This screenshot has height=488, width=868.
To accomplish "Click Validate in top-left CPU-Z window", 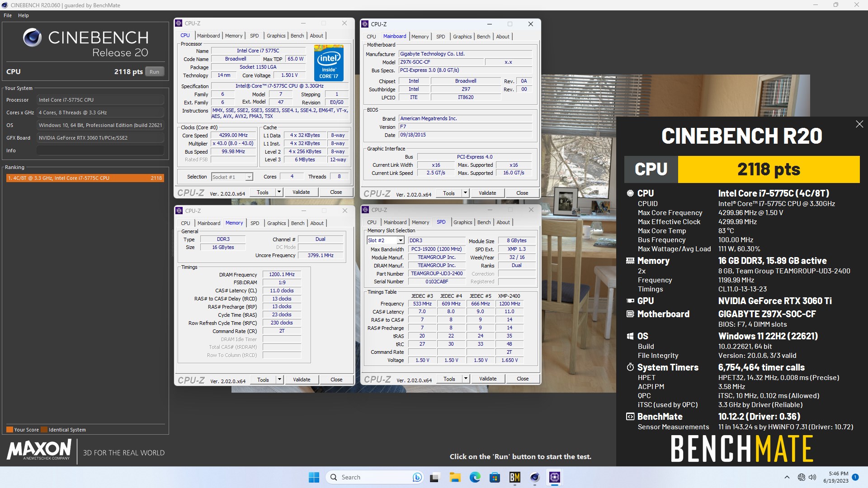I will coord(301,192).
